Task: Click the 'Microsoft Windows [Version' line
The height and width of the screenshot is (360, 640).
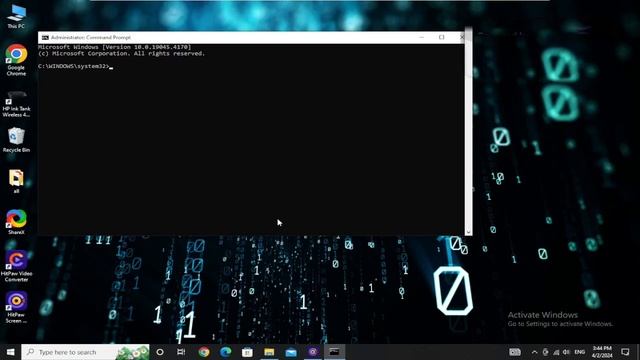Action: click(x=114, y=47)
